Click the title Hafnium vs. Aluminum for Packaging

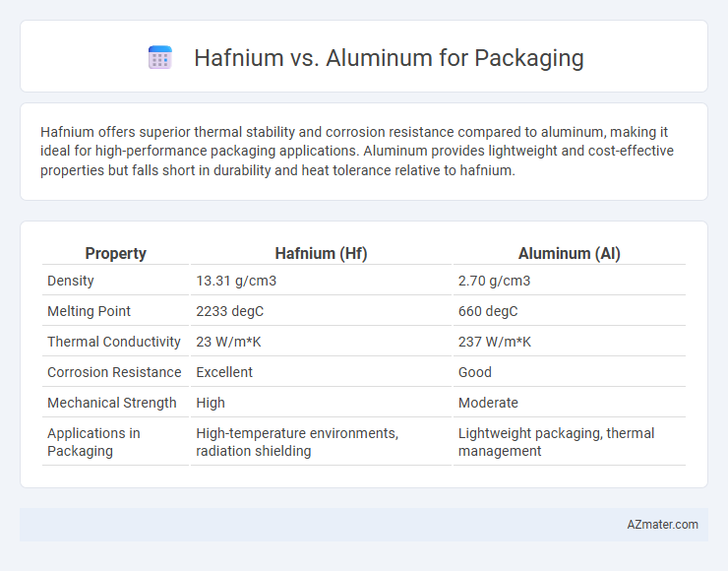389,58
